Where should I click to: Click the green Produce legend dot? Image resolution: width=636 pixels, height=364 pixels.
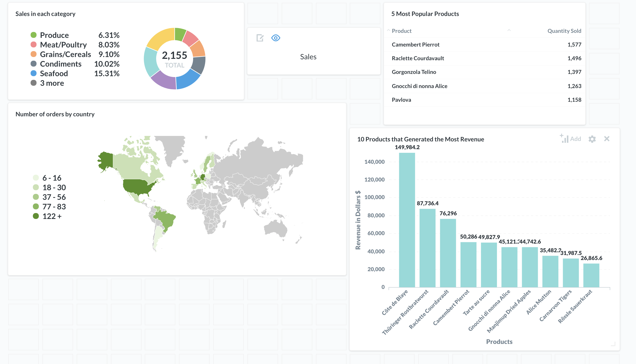(34, 35)
